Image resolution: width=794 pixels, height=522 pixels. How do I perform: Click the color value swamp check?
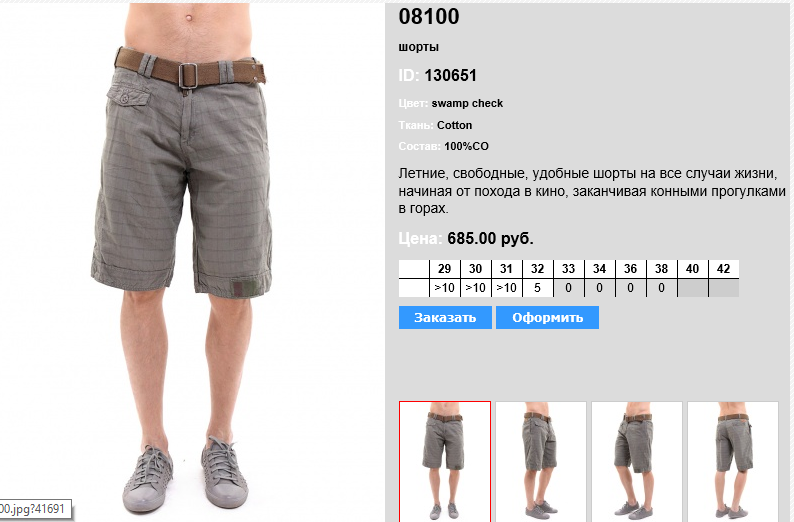tap(467, 103)
